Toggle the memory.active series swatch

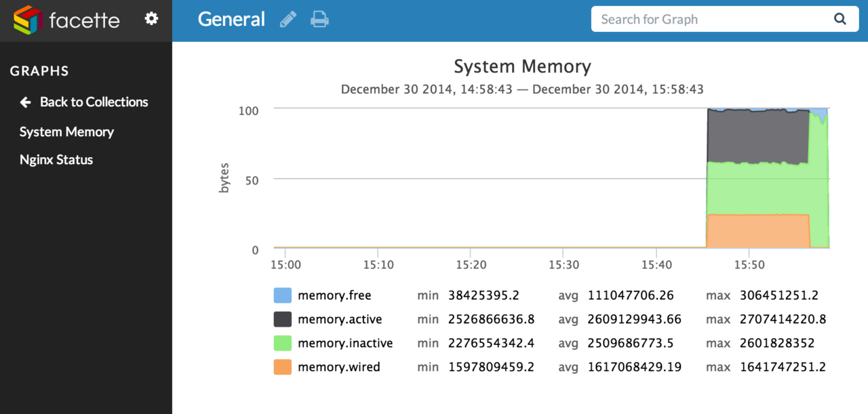[x=283, y=319]
